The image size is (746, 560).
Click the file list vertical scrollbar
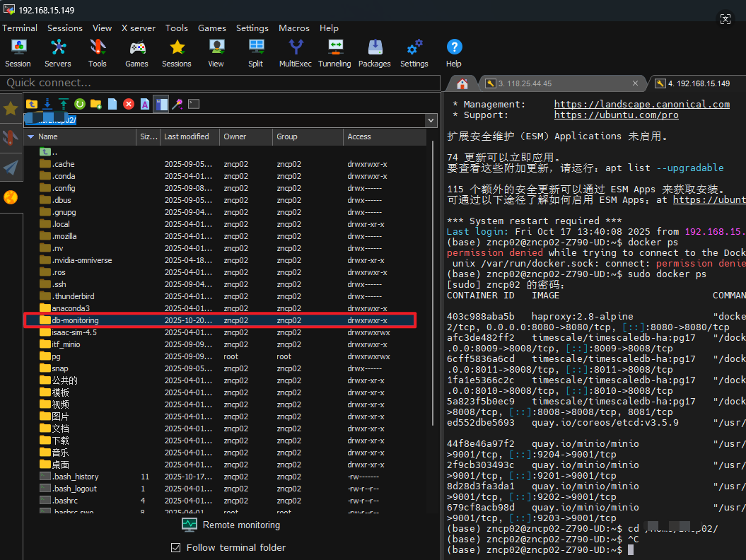click(432, 283)
